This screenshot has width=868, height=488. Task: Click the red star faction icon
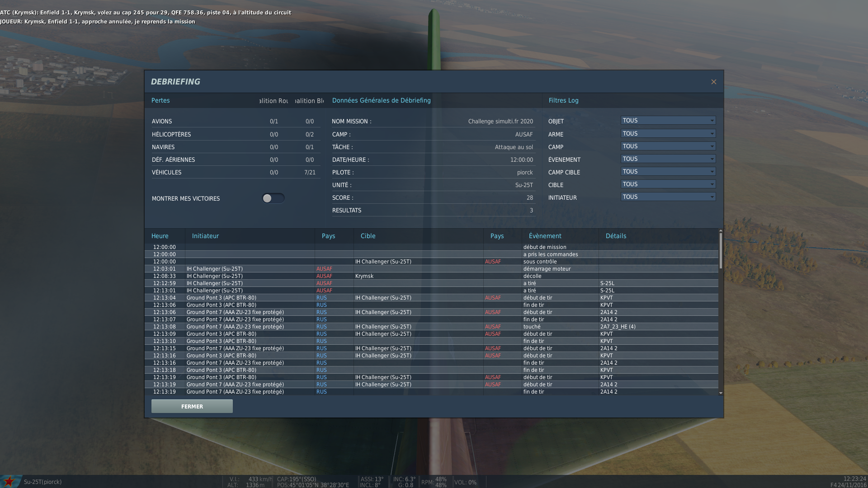(9, 481)
